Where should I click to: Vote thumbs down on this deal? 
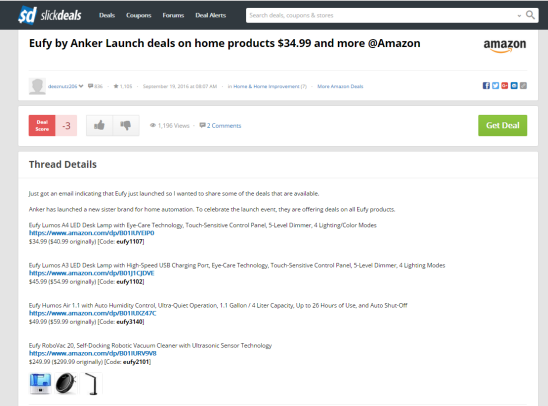[x=126, y=125]
